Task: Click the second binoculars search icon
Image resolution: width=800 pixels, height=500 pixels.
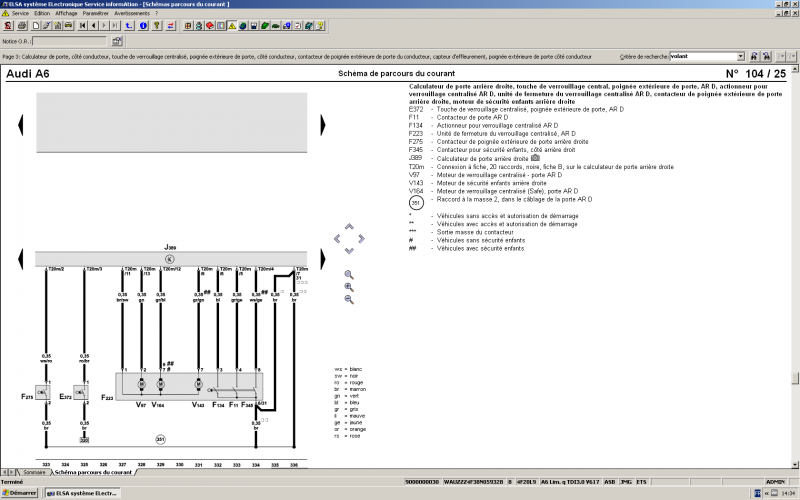Action: [766, 56]
